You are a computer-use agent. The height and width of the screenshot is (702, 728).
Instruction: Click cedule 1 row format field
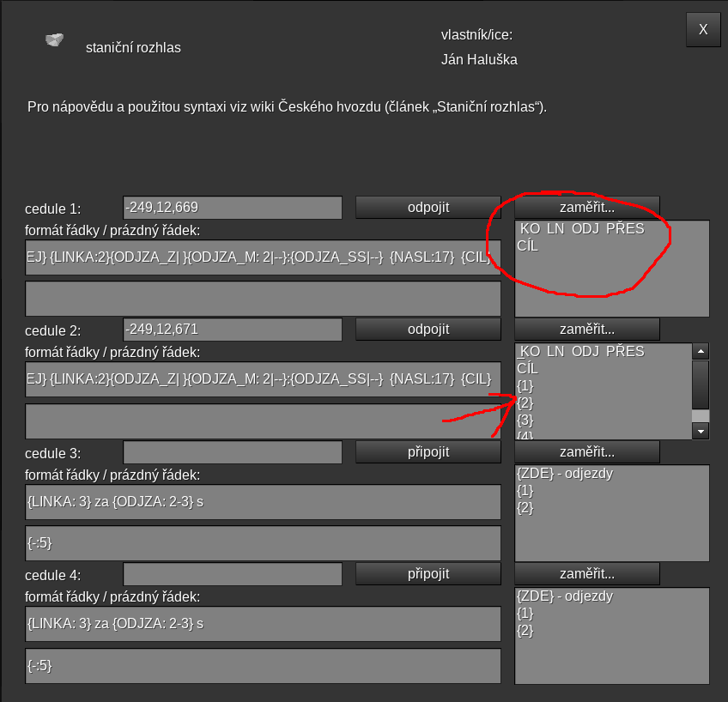[263, 257]
